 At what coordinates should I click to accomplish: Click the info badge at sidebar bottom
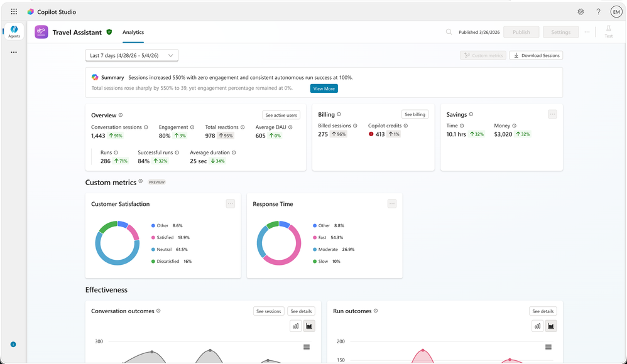[13, 345]
